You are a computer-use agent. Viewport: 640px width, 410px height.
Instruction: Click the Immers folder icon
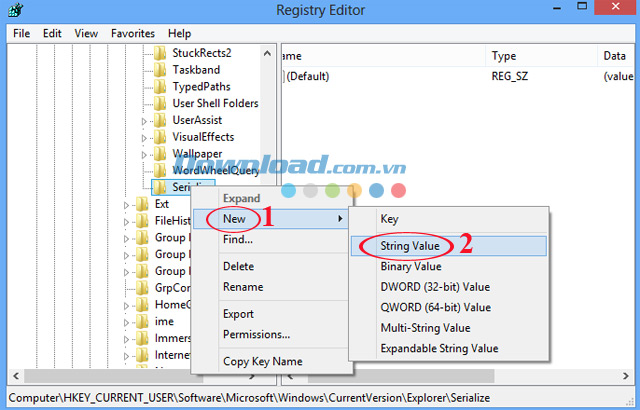(142, 338)
